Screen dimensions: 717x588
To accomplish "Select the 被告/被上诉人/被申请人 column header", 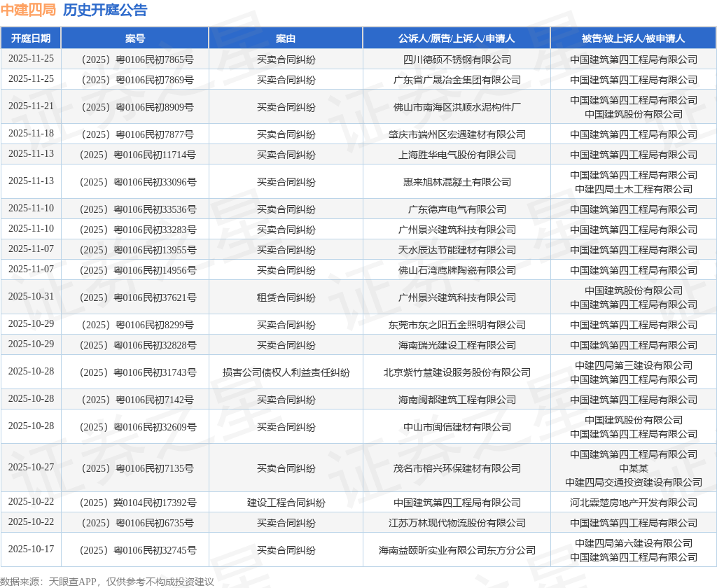I will click(633, 38).
